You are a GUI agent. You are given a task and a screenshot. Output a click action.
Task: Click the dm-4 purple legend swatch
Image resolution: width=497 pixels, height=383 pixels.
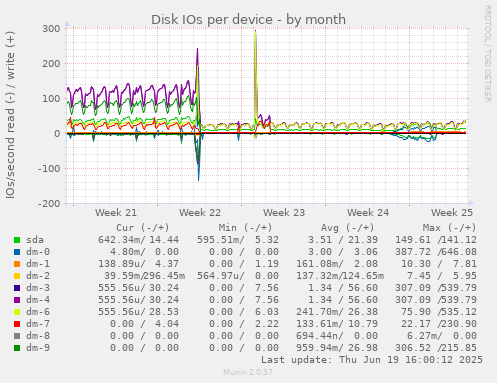point(17,300)
